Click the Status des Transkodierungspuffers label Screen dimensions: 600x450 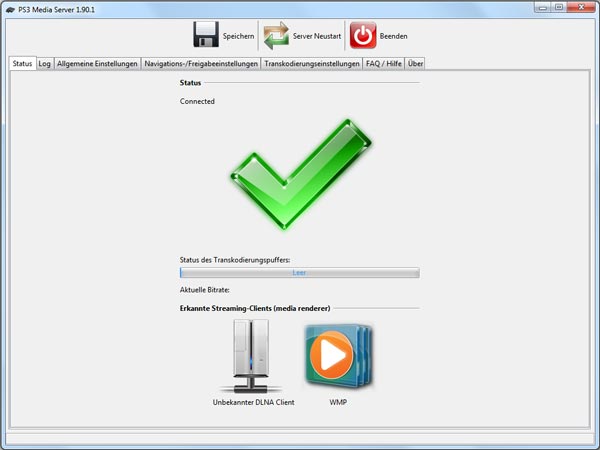pos(235,260)
